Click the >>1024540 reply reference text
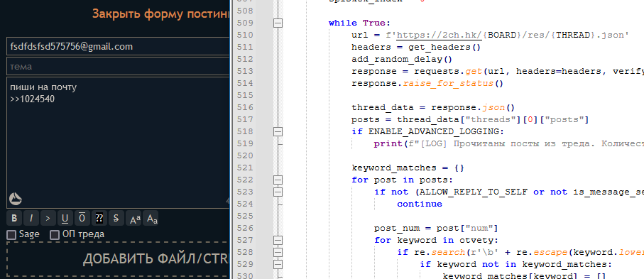The width and height of the screenshot is (644, 279). coord(33,99)
